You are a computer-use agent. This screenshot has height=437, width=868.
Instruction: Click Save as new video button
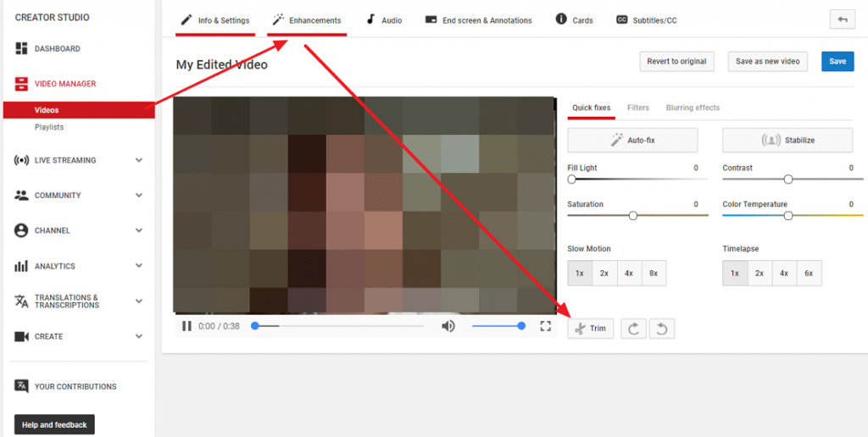click(767, 62)
